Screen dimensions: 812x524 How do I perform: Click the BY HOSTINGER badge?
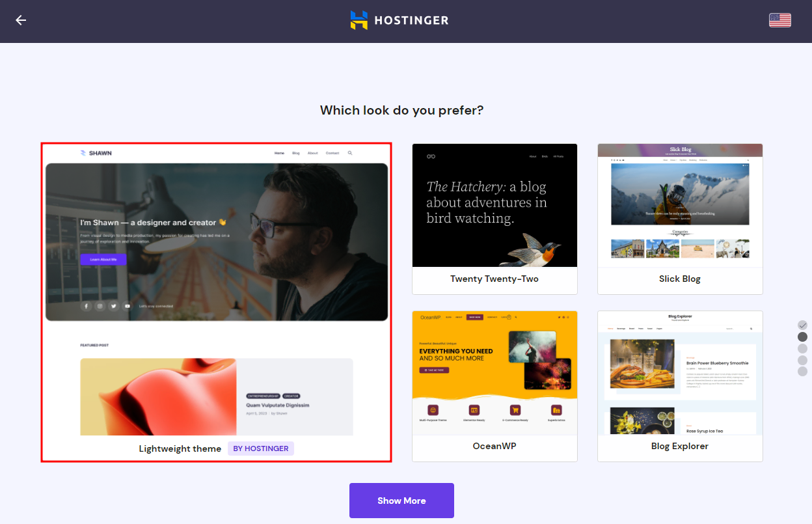click(x=261, y=448)
